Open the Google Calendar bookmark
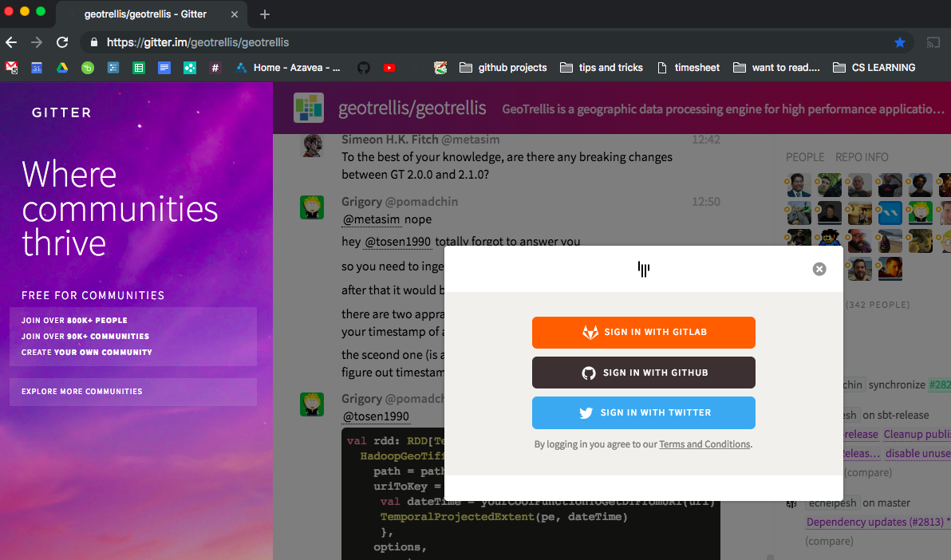The image size is (951, 560). pyautogui.click(x=37, y=68)
